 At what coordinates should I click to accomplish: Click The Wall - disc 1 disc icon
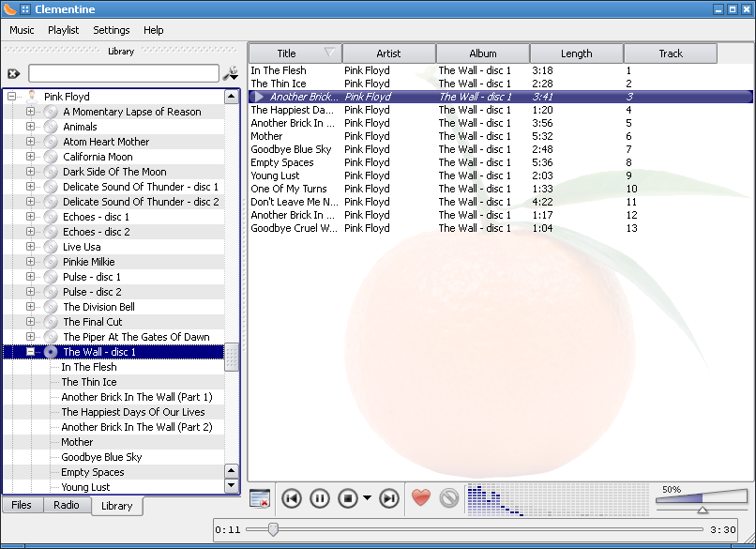[51, 352]
